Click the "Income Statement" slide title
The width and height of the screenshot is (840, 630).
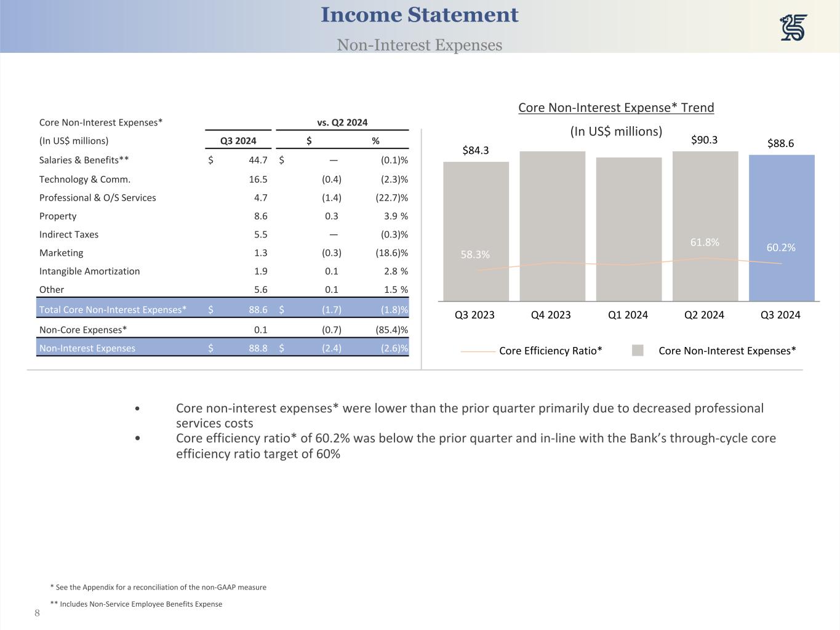point(420,15)
